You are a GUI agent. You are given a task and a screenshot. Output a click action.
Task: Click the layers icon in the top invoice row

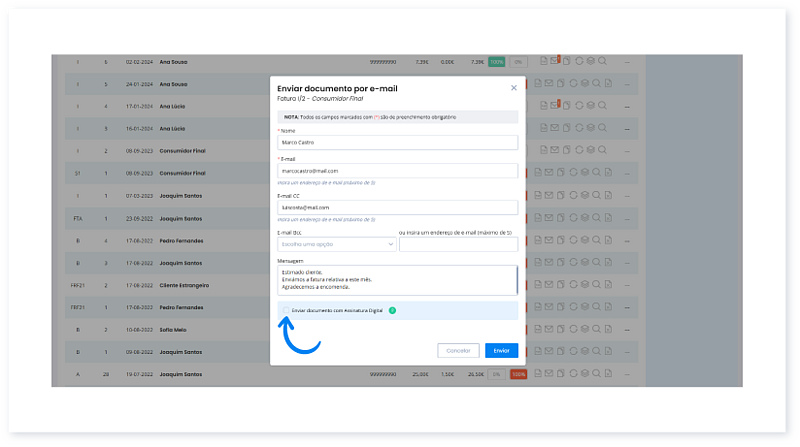(590, 61)
